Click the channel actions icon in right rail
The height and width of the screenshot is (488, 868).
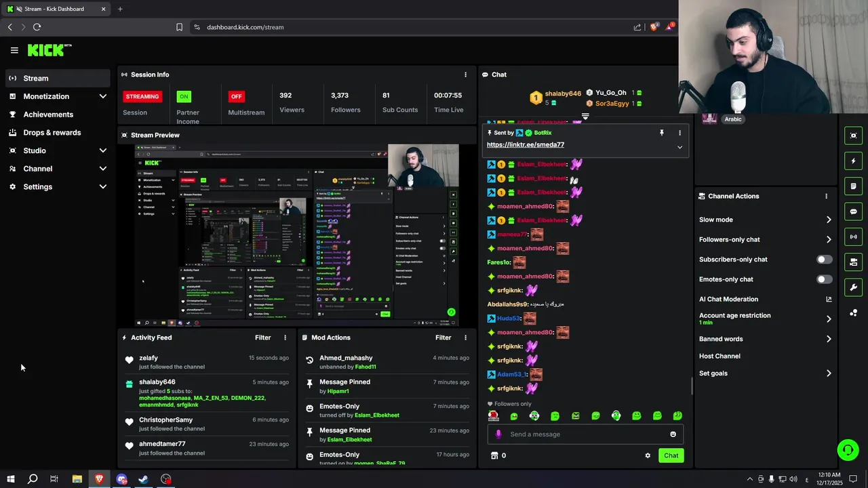click(x=853, y=262)
